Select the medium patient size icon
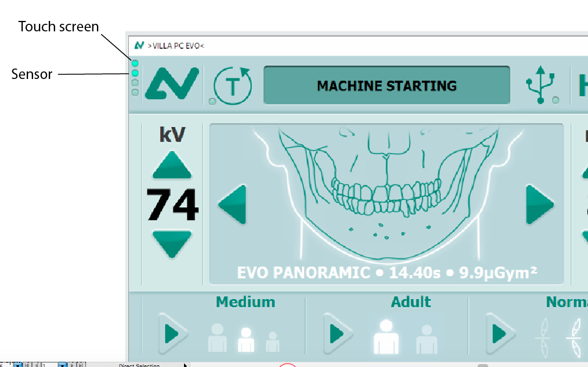 (x=246, y=339)
